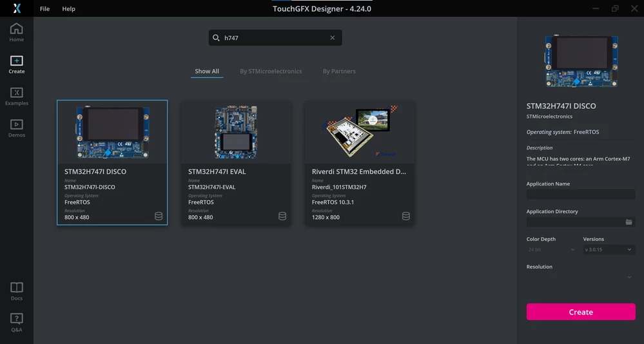
Task: Open the Versions v3.0.15 dropdown
Action: coord(609,249)
